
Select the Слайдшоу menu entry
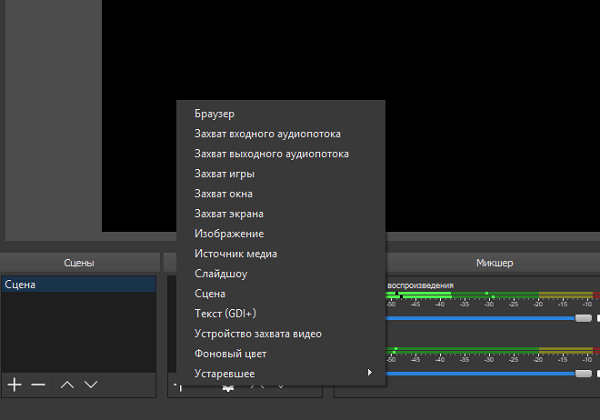220,274
